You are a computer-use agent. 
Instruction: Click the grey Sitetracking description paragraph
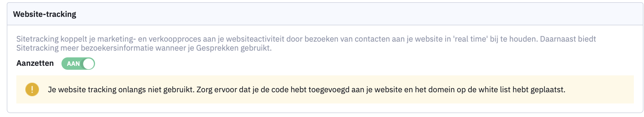(306, 43)
